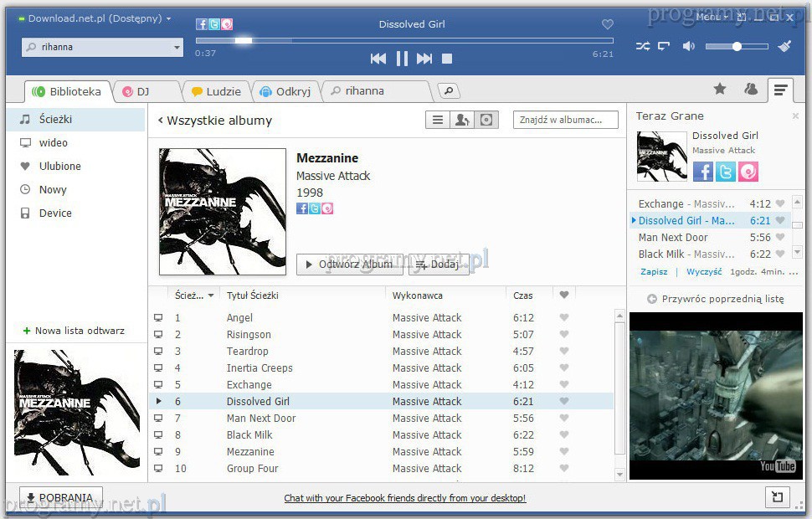The height and width of the screenshot is (519, 812).
Task: Toggle shuffle playback mode
Action: coord(642,47)
